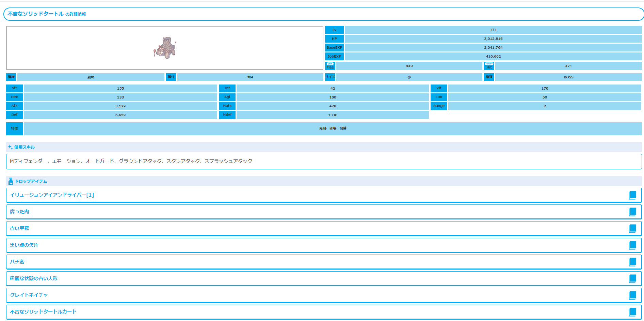The image size is (644, 321).
Task: Click the book icon for イリュージョンアイアンドライバー[1]
Action: (632, 195)
